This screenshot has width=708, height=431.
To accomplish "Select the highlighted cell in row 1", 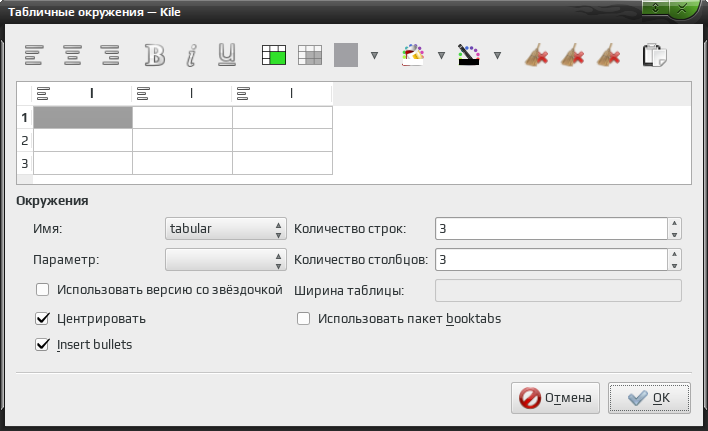I will coord(83,117).
